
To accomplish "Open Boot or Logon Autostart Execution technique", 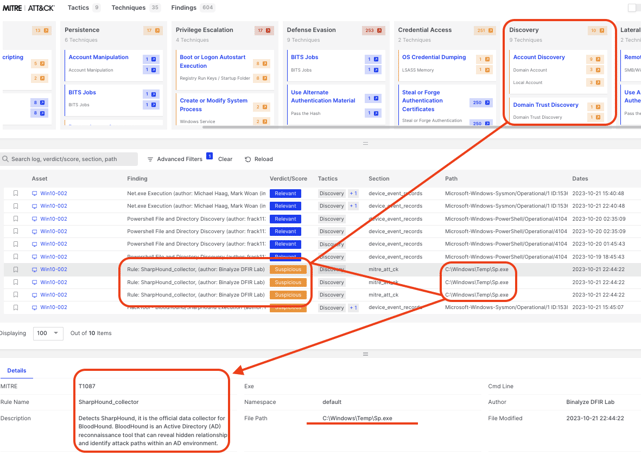I will (x=213, y=61).
